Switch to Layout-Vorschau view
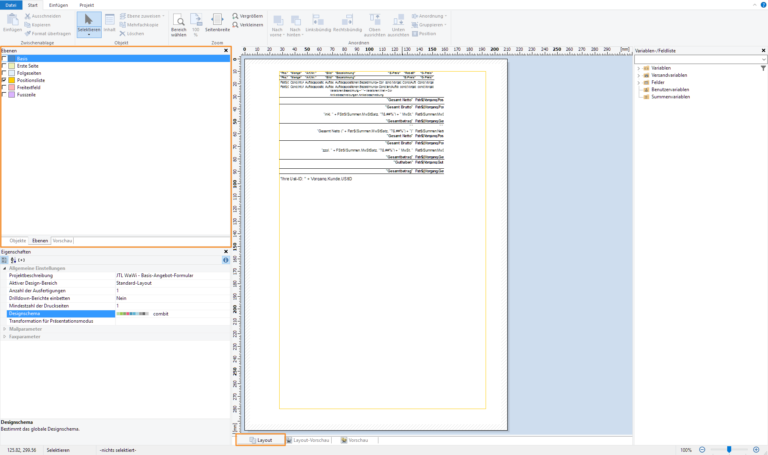This screenshot has width=768, height=455. coord(310,440)
